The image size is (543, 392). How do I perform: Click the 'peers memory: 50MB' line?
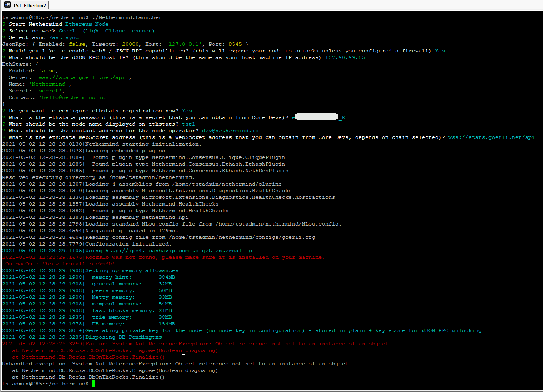pos(87,290)
